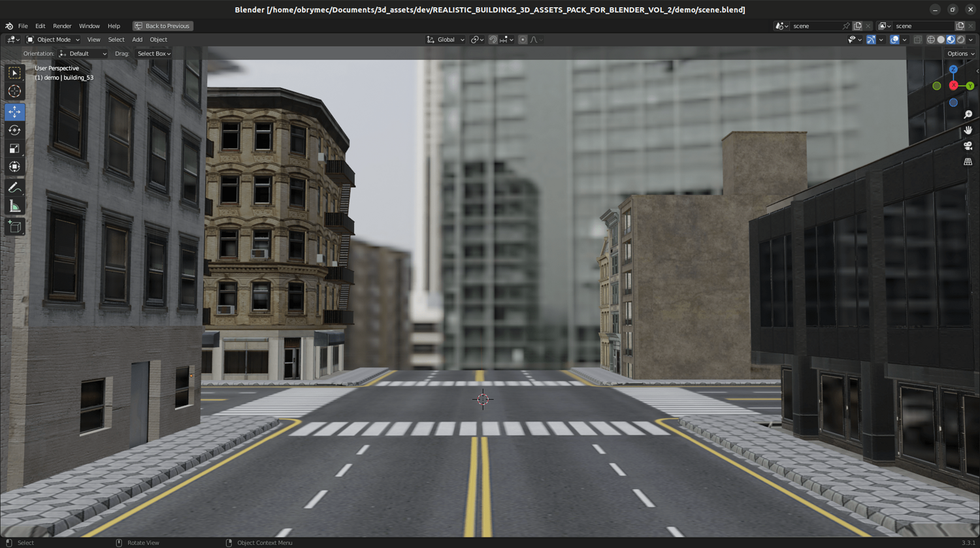Select the Scale tool
Screen dimensions: 980x548
coord(14,149)
